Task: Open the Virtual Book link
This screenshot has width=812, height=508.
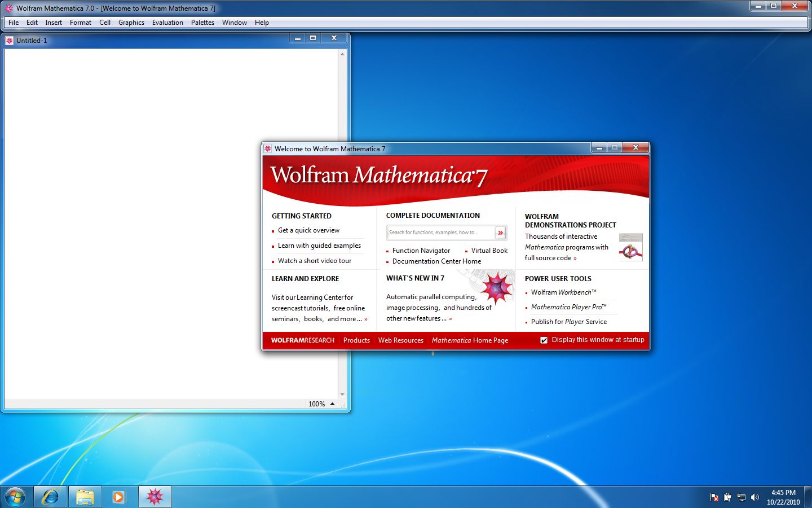Action: point(489,251)
